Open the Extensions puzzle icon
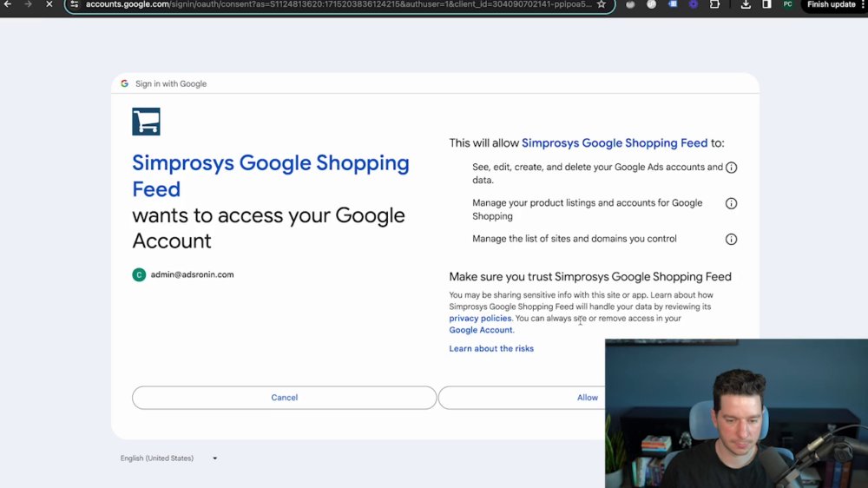Image resolution: width=868 pixels, height=488 pixels. 714,3
